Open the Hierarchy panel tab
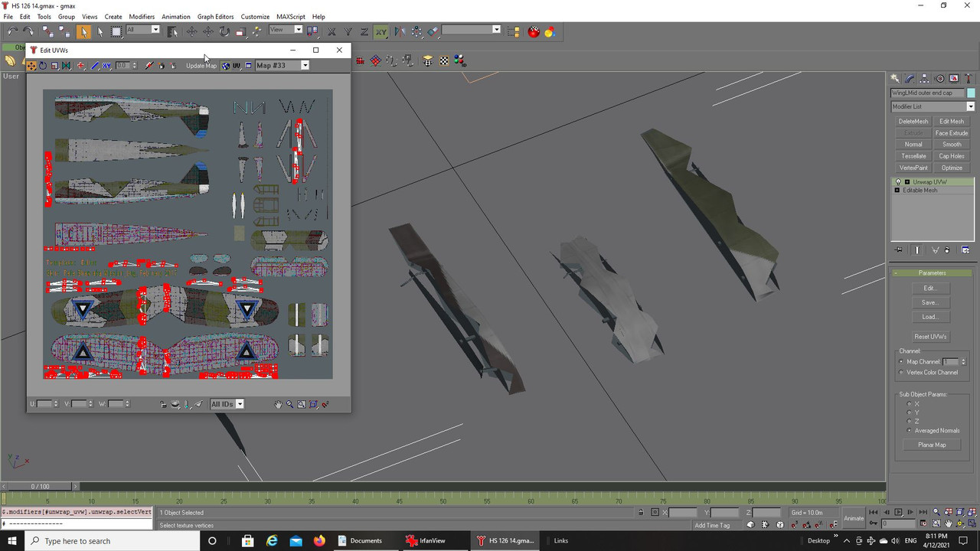This screenshot has width=980, height=551. coord(925,78)
